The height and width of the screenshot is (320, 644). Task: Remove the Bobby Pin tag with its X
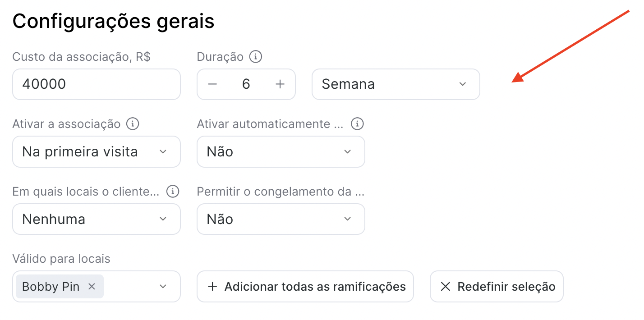(92, 287)
